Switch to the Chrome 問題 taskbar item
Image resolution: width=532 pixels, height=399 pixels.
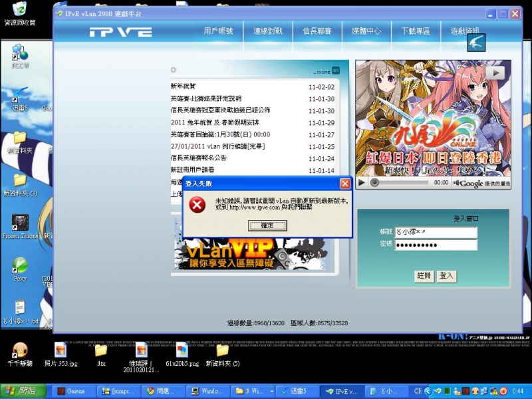click(162, 391)
